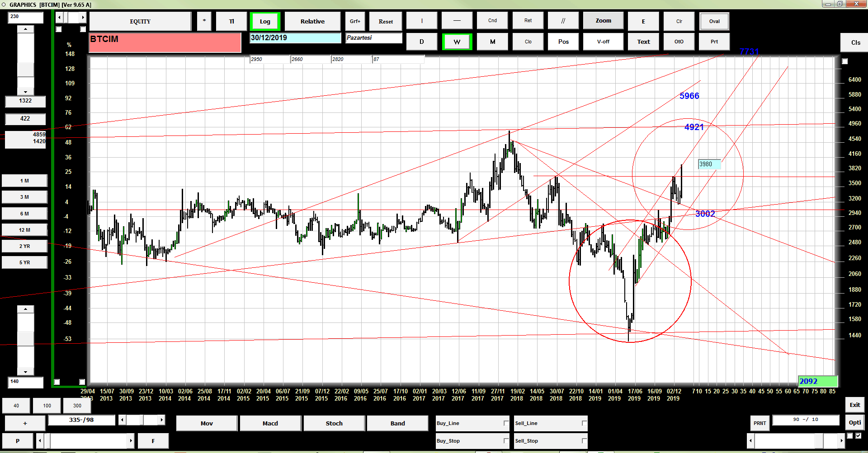The width and height of the screenshot is (868, 453).
Task: Click the up arrow of top-left scrollbar
Action: (25, 29)
